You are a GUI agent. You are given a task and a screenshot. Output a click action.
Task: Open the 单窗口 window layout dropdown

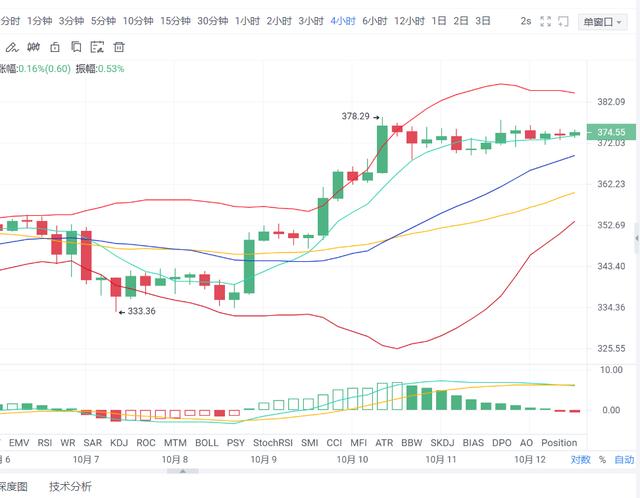coord(602,22)
